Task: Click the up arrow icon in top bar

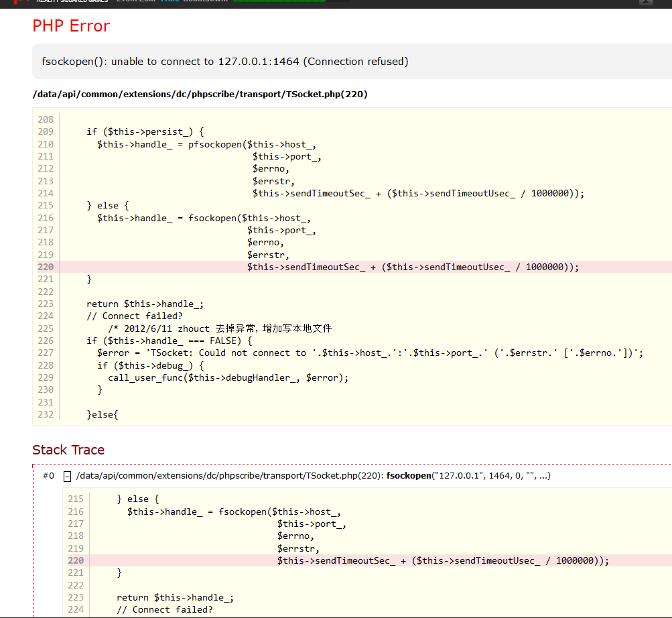Action: tap(645, 2)
